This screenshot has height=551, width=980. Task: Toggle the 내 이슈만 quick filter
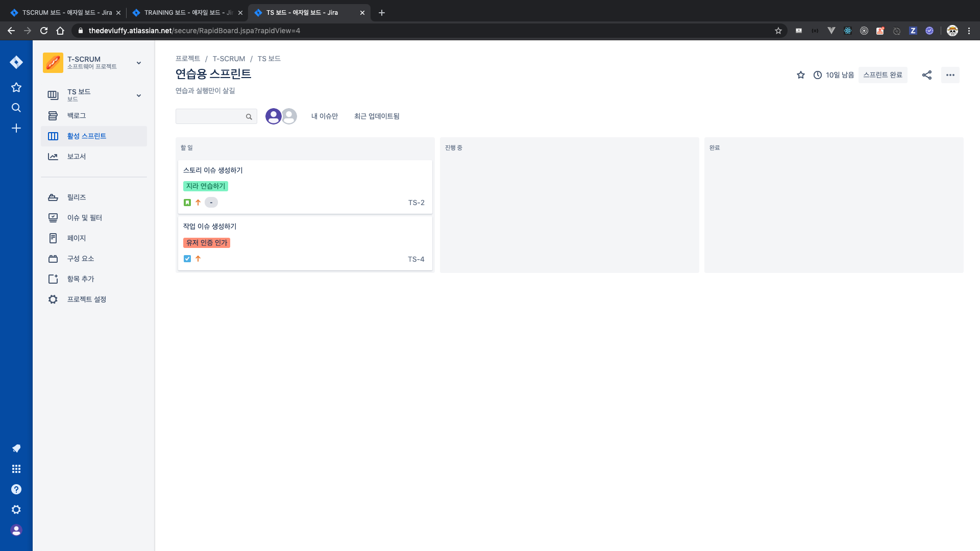click(325, 116)
